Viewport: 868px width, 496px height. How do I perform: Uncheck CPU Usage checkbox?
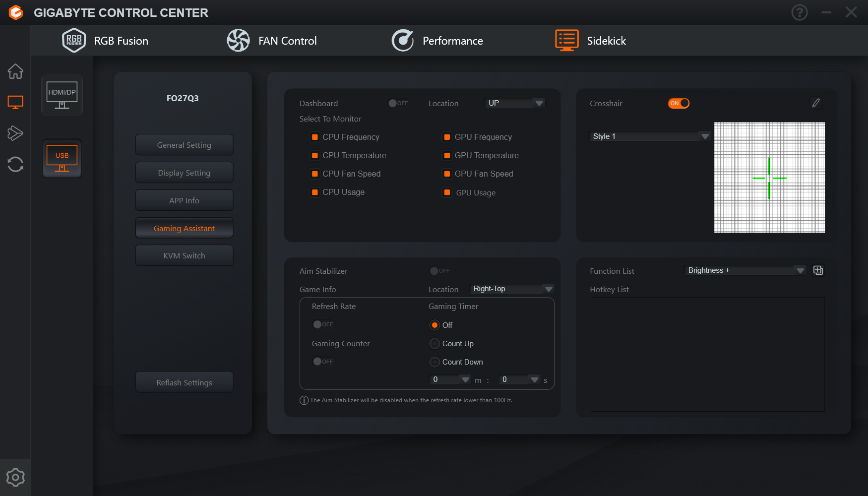tap(314, 192)
